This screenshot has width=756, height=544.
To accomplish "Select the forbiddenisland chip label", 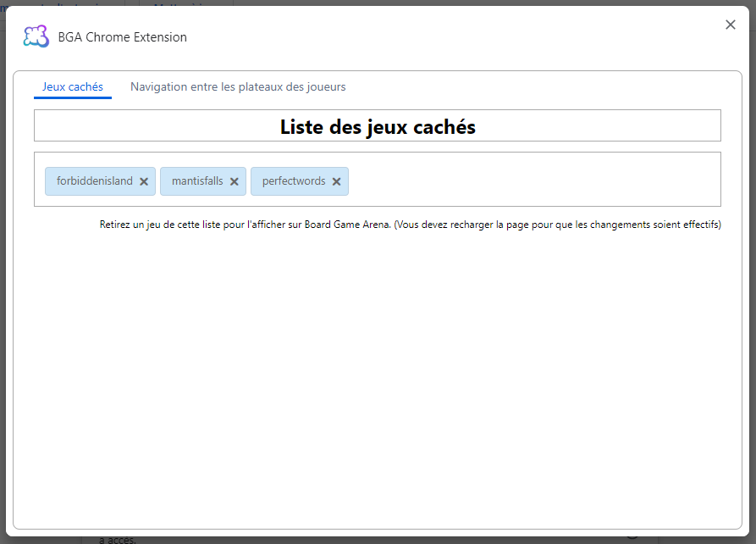I will pyautogui.click(x=95, y=181).
